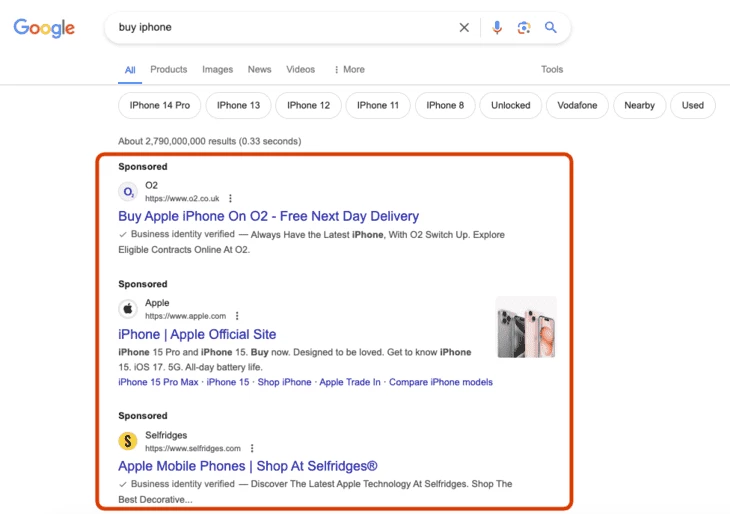
Task: Click the https://www.o2.co.uk URL text
Action: click(182, 199)
